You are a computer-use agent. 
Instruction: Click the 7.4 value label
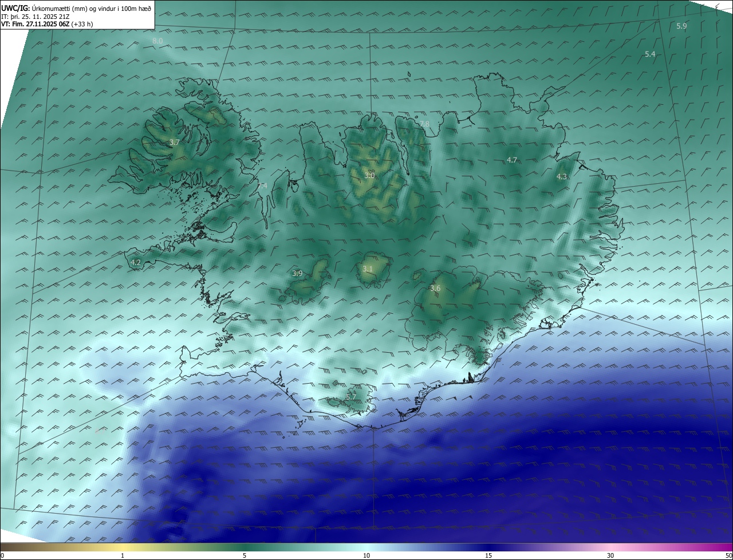[x=262, y=186]
